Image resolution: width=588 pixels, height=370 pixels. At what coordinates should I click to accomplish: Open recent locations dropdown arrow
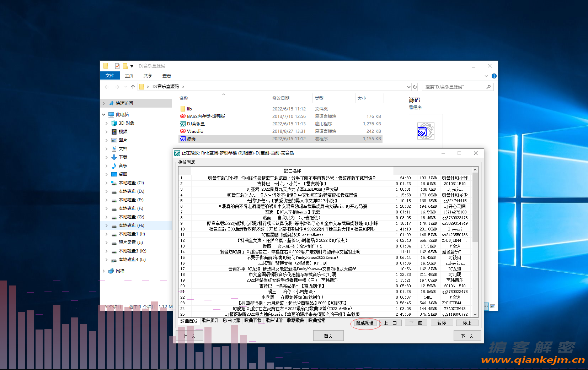125,87
